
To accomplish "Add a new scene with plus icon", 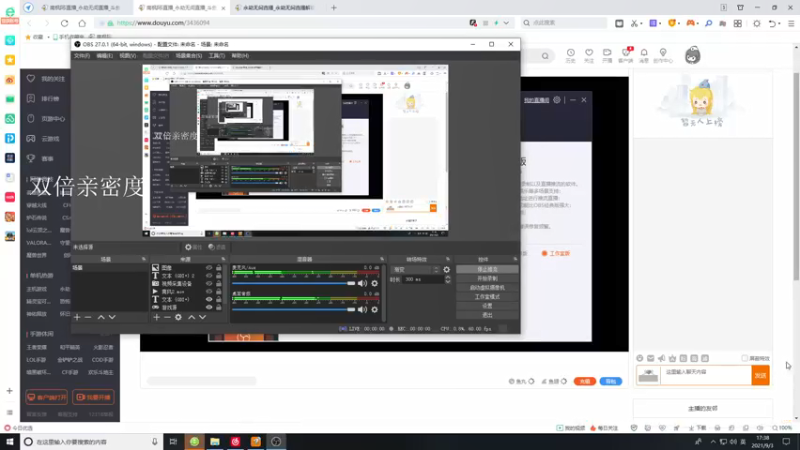I will 77,317.
